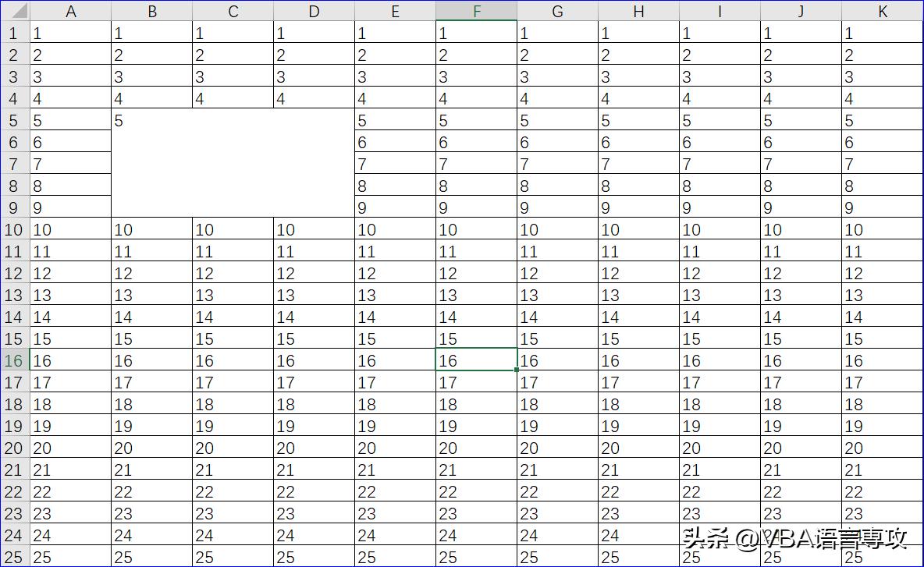
Task: Click the empty cell B6
Action: (x=151, y=142)
